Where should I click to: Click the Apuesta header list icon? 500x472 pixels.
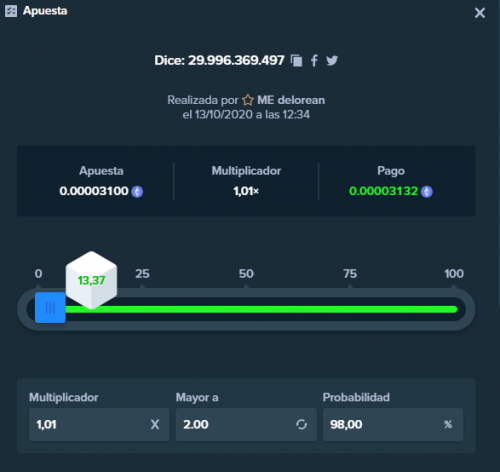(x=11, y=11)
